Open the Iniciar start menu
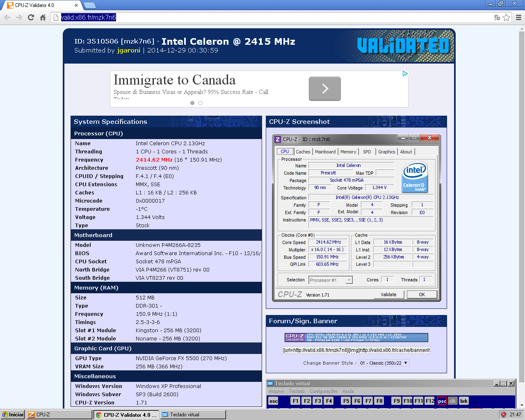The image size is (525, 420). [13, 415]
